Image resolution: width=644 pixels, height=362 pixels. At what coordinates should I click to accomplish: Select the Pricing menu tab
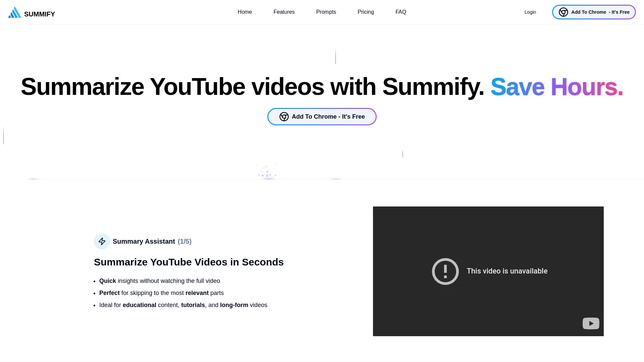[365, 12]
